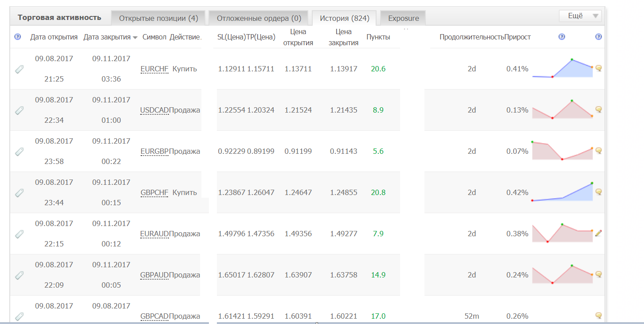Click the help icon left of Дата открытия

click(x=18, y=37)
